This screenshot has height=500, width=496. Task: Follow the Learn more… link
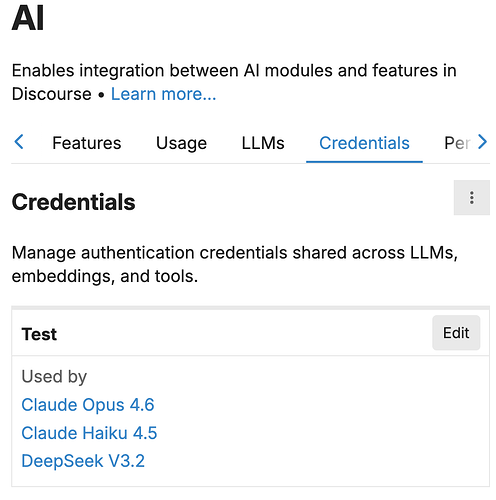pyautogui.click(x=163, y=94)
